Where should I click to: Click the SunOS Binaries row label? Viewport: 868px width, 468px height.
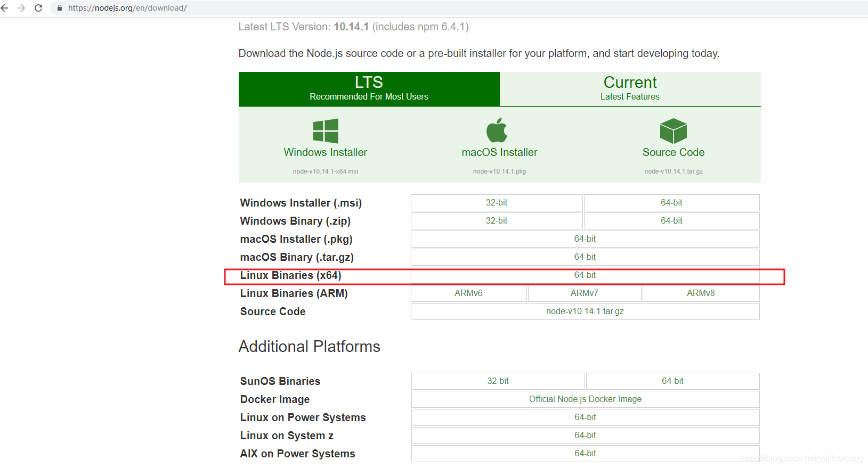[280, 381]
